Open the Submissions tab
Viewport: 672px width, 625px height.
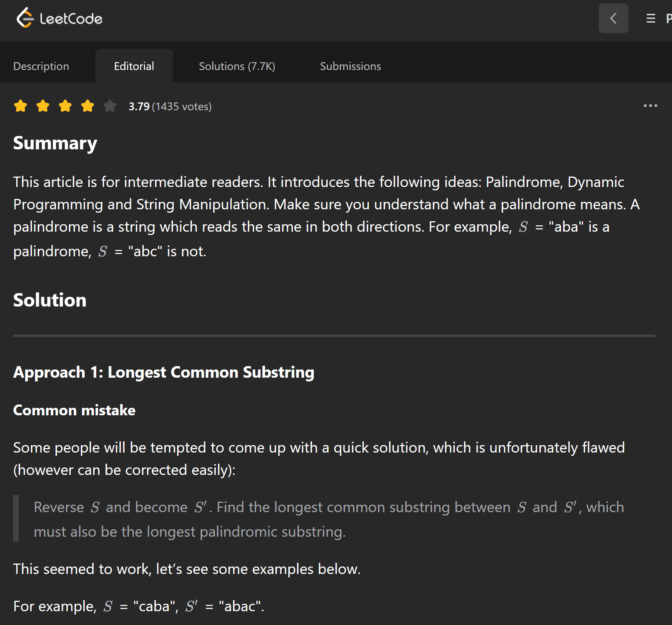(350, 66)
